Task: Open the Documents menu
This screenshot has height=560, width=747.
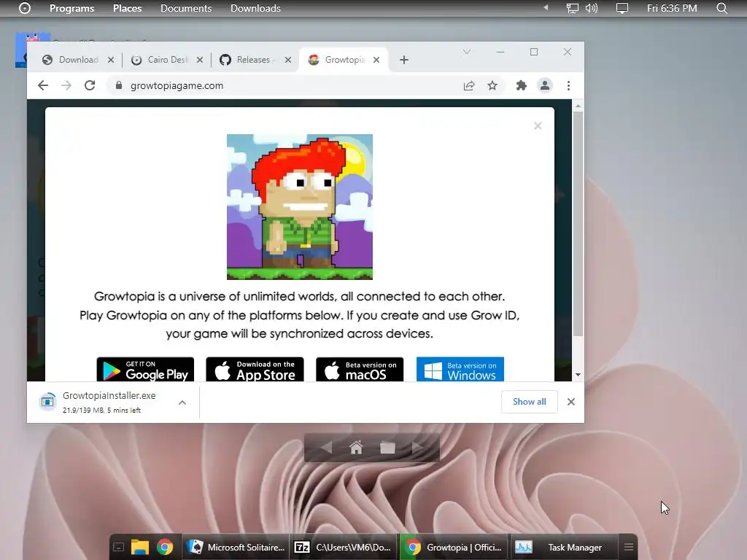Action: click(x=186, y=8)
